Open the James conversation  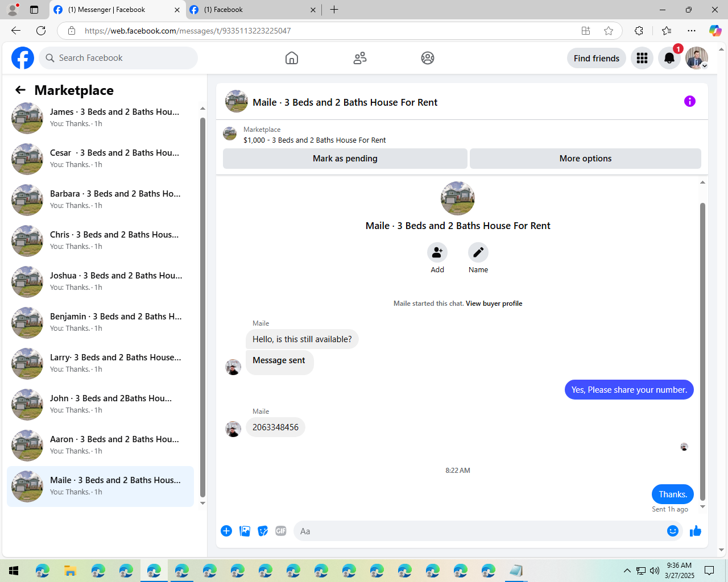pyautogui.click(x=100, y=118)
